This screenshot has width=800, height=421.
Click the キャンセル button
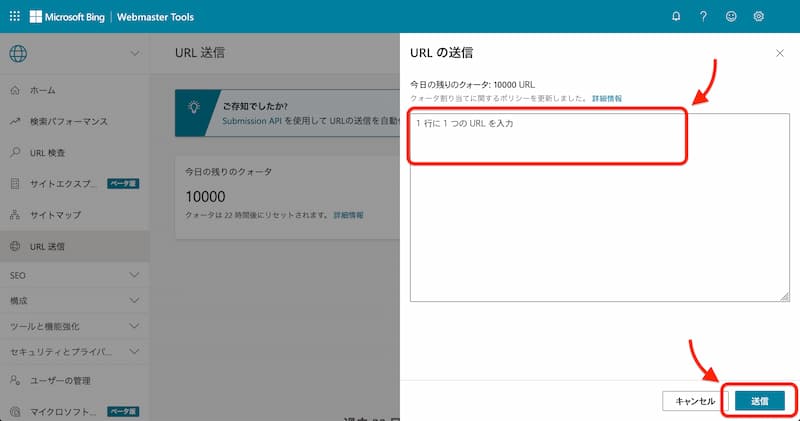pyautogui.click(x=695, y=401)
